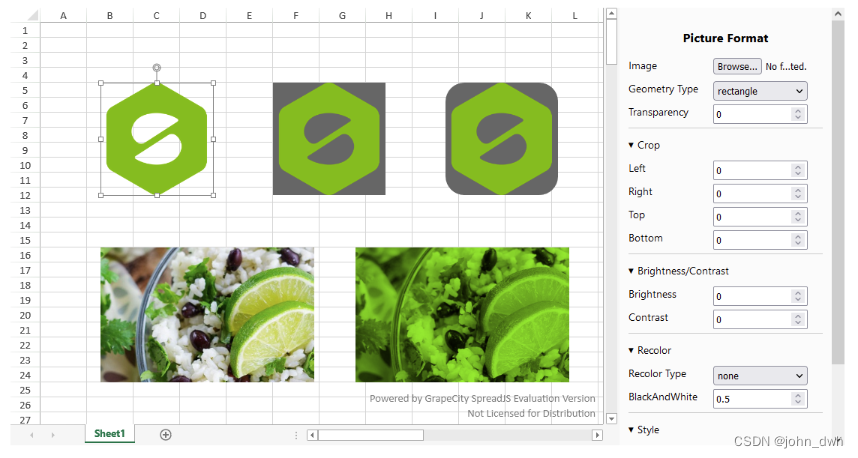This screenshot has width=858, height=458.
Task: Click horizontal scrollbar right arrow
Action: point(597,435)
